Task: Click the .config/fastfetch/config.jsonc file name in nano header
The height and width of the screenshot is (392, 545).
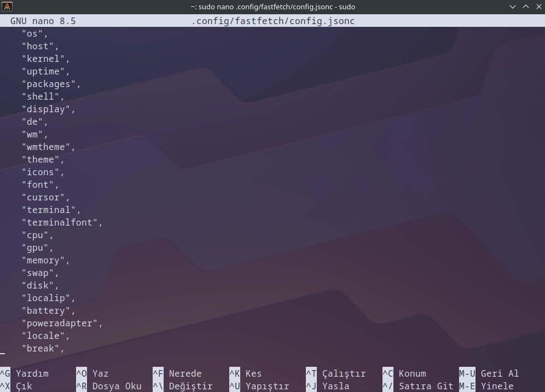Action: click(x=273, y=21)
